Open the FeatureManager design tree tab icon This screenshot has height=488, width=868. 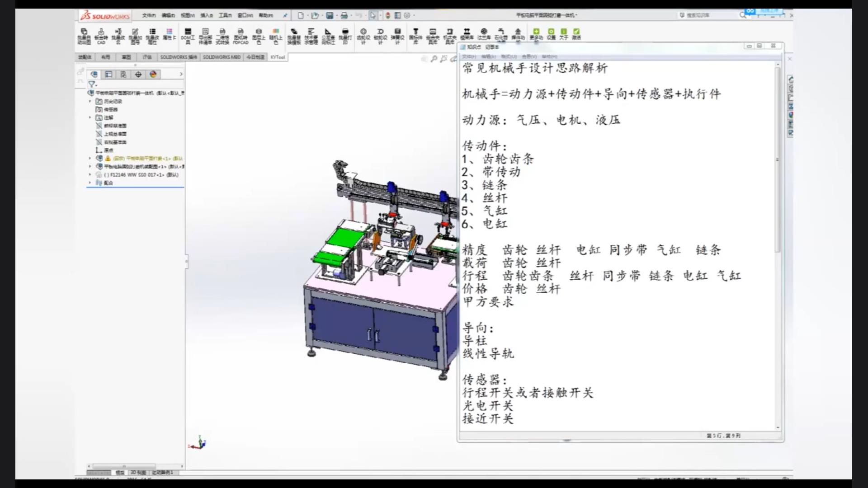[94, 74]
